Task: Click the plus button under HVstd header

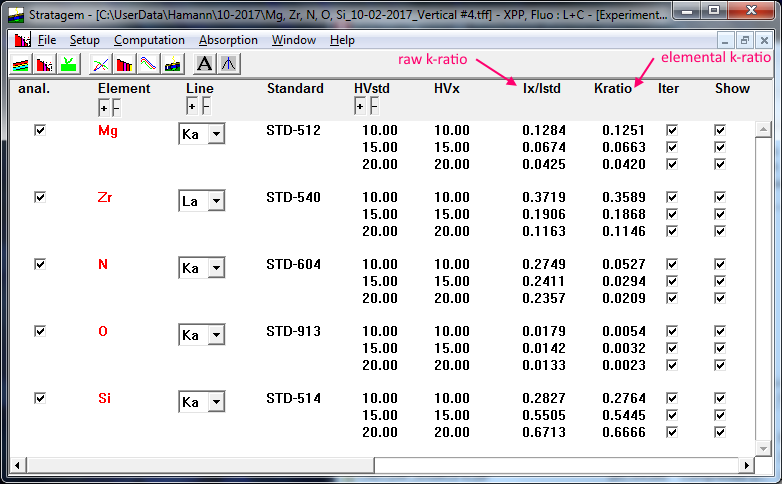Action: [360, 106]
